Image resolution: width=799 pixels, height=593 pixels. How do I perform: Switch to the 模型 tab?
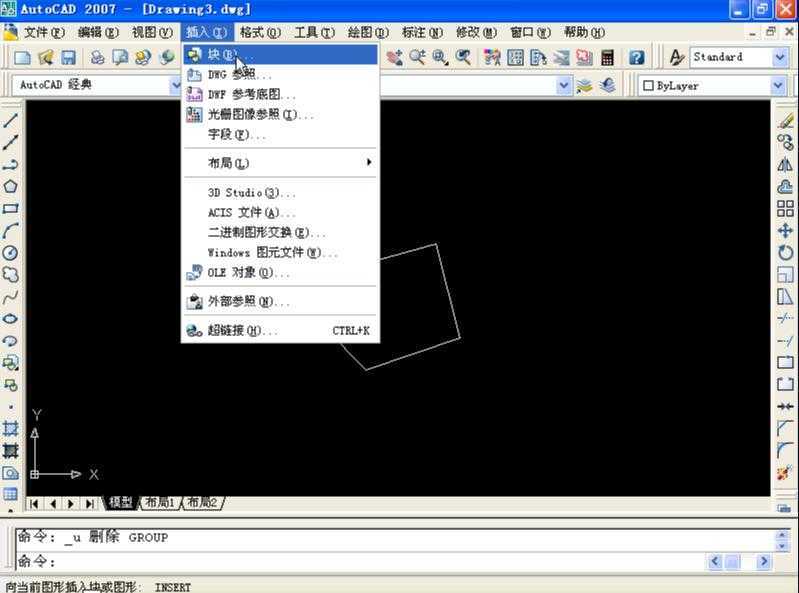tap(121, 503)
